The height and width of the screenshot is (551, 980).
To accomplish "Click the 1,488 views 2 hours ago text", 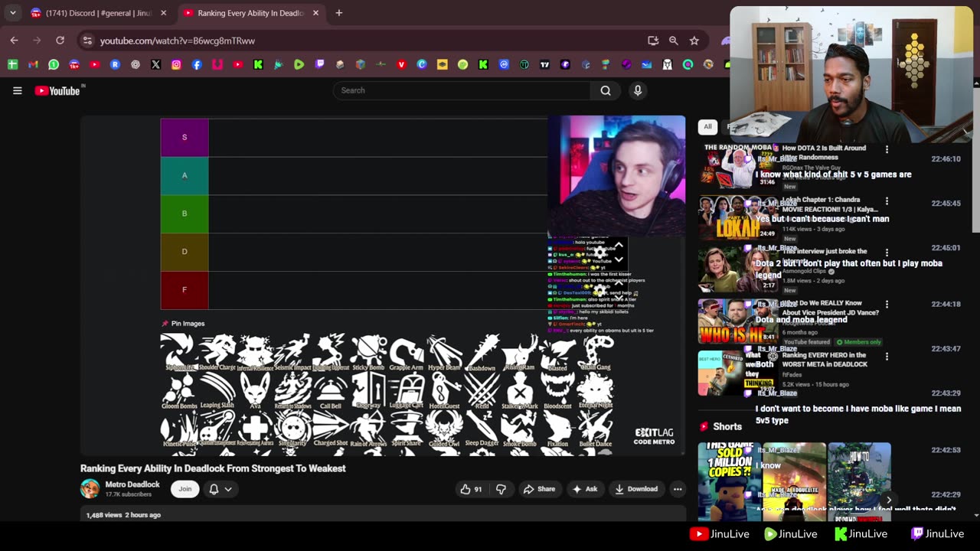I will [x=123, y=515].
